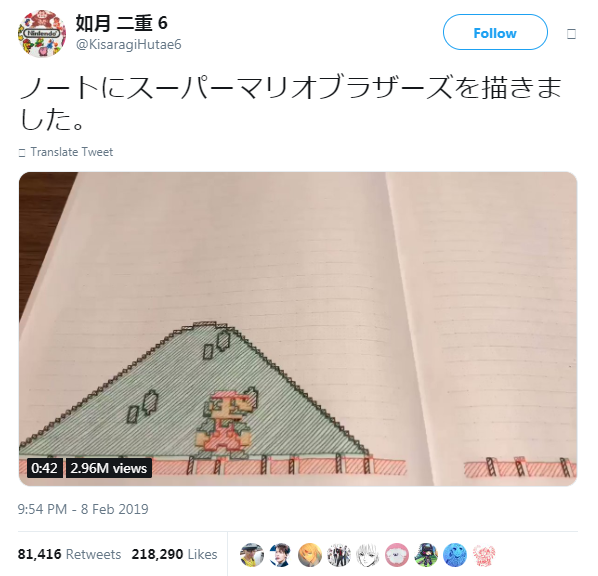Play the Super Mario notebook video
Viewport: 598px width, 576px height.
click(x=298, y=329)
